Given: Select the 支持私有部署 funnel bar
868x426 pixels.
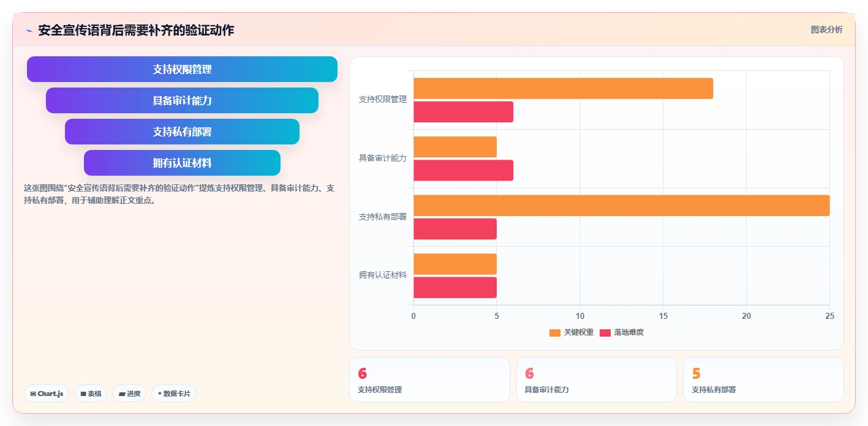Looking at the screenshot, I should pos(182,132).
